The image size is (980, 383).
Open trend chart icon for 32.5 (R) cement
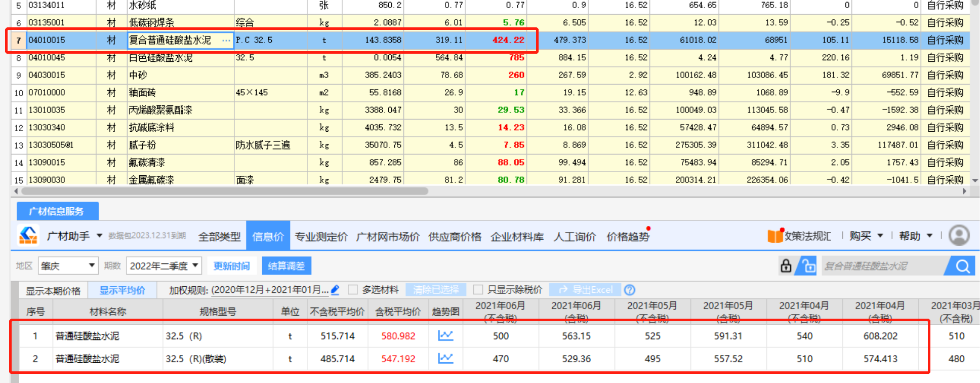click(x=445, y=335)
